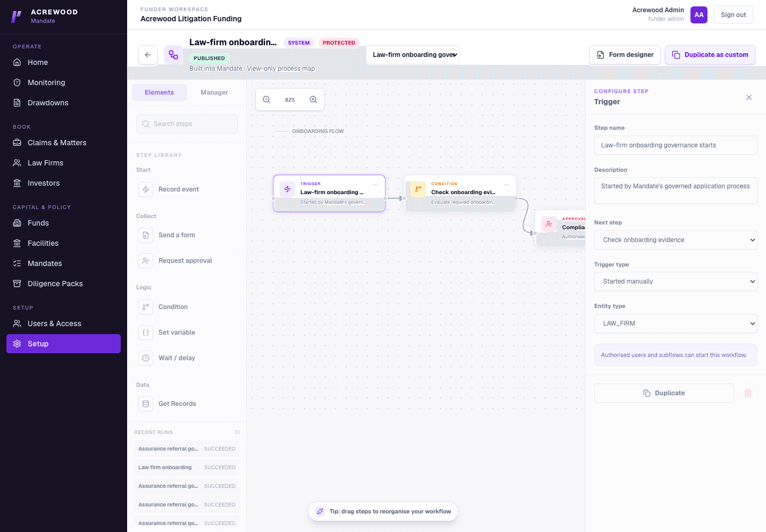Click the Claims & Matters icon
This screenshot has height=532, width=766.
click(x=17, y=143)
